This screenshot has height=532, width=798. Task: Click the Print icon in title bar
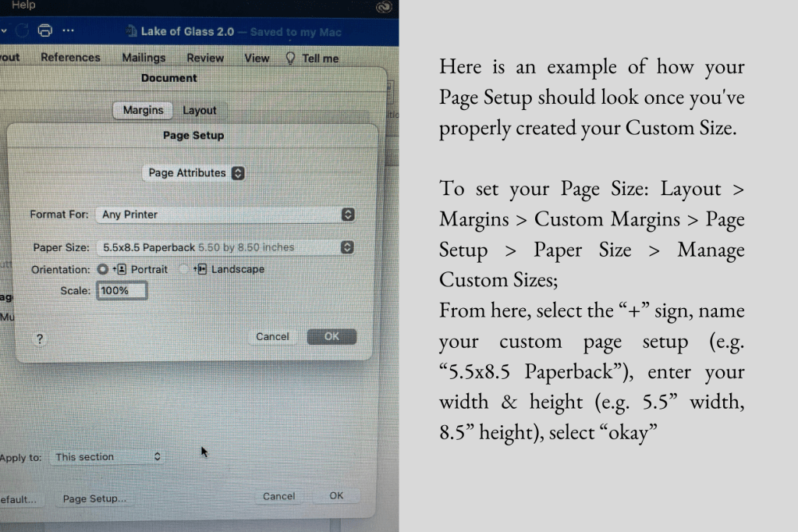click(x=45, y=31)
